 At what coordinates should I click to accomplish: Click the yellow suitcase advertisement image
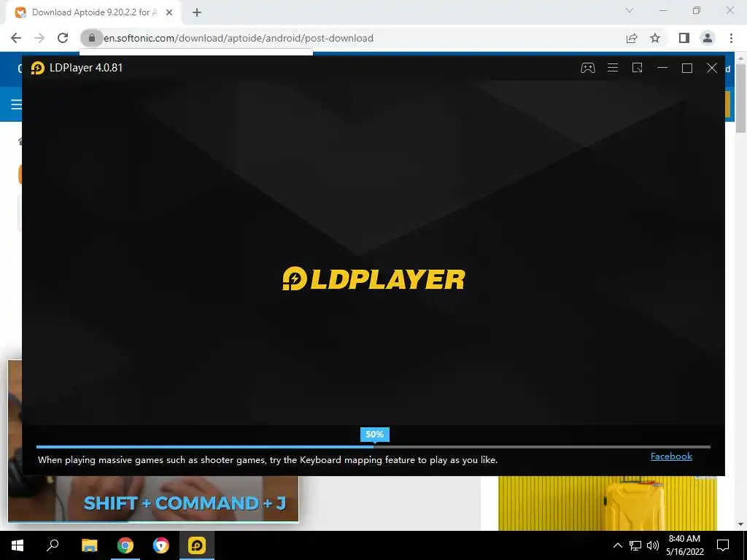click(x=608, y=503)
